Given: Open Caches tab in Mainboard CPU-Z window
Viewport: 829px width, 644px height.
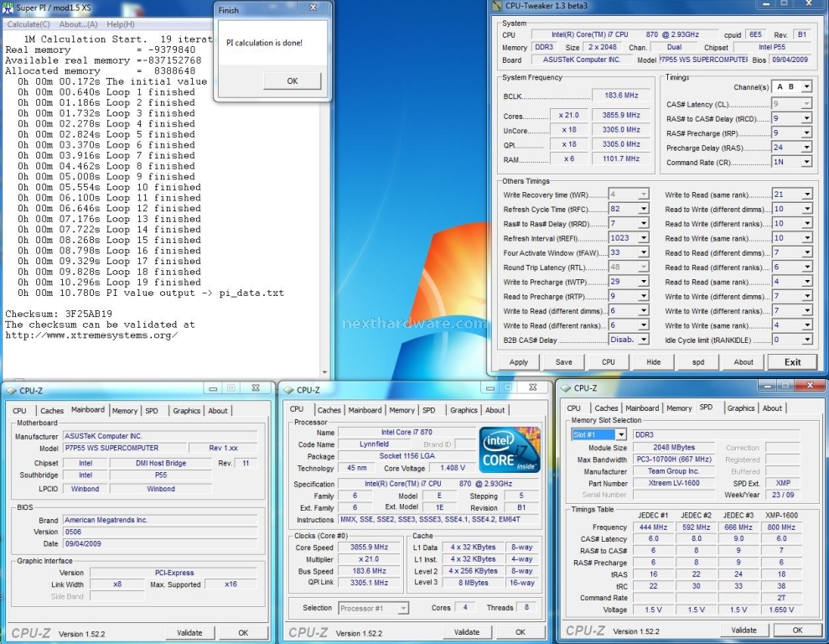Looking at the screenshot, I should coord(52,411).
